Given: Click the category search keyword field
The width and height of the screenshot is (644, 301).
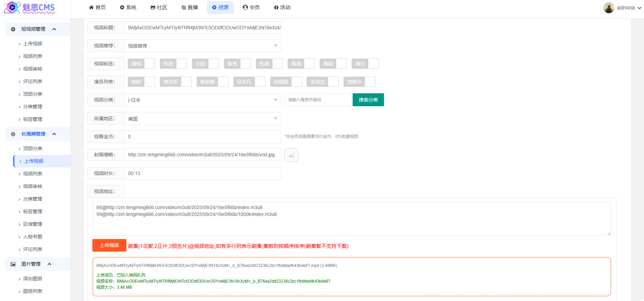Looking at the screenshot, I should (319, 100).
